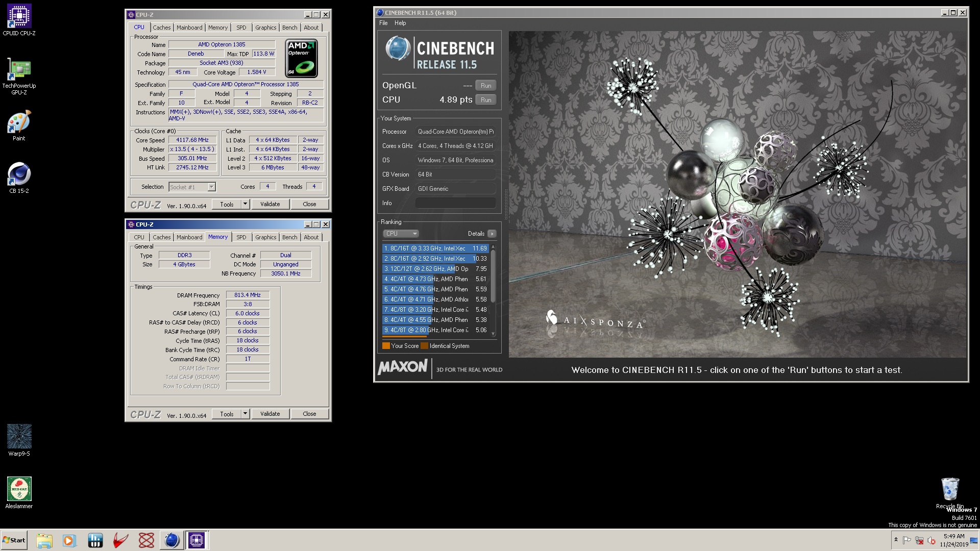
Task: Open the Recycle Bin
Action: point(949,493)
